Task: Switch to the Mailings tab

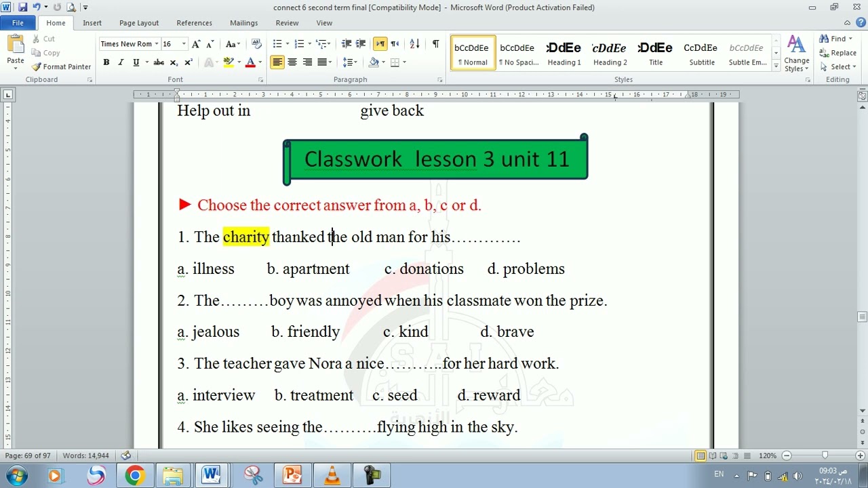Action: coord(243,23)
